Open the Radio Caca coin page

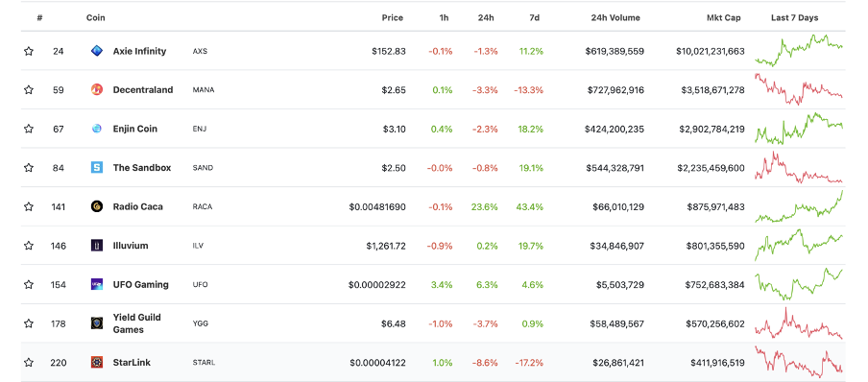click(138, 206)
